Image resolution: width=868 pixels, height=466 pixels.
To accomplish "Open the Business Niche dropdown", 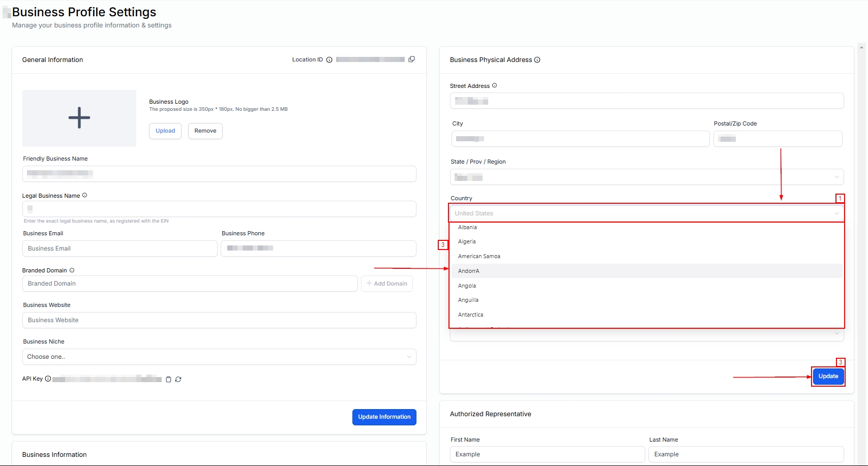I will pyautogui.click(x=219, y=357).
